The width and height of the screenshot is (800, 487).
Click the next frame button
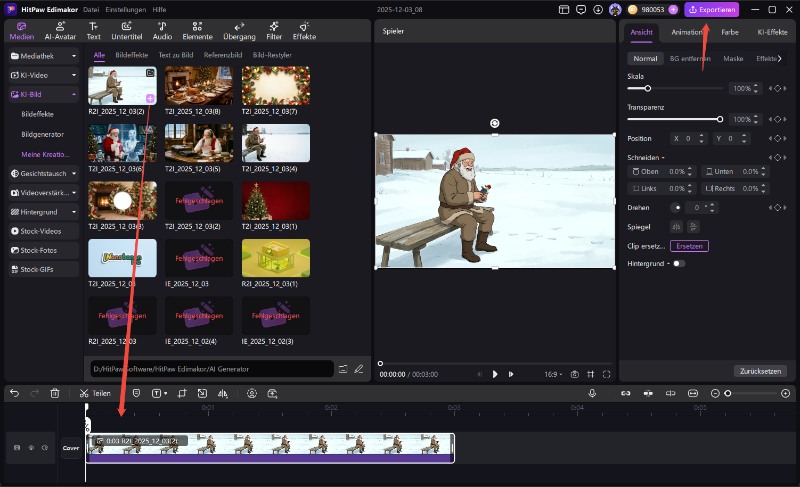[511, 374]
